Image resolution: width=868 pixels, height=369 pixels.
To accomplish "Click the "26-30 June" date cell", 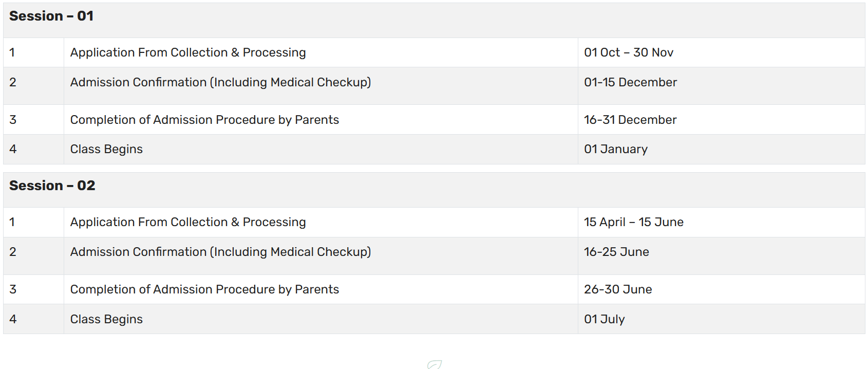I will pyautogui.click(x=618, y=290).
